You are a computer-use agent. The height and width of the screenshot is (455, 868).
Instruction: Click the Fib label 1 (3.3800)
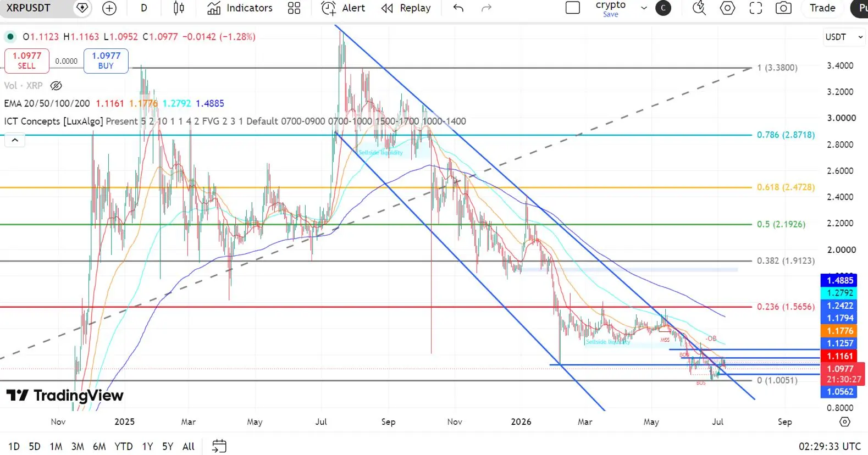pos(777,68)
